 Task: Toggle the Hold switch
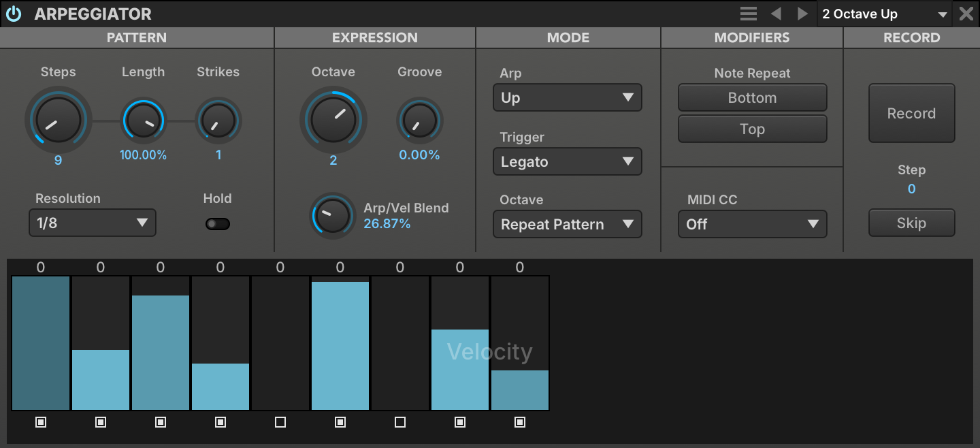coord(218,224)
